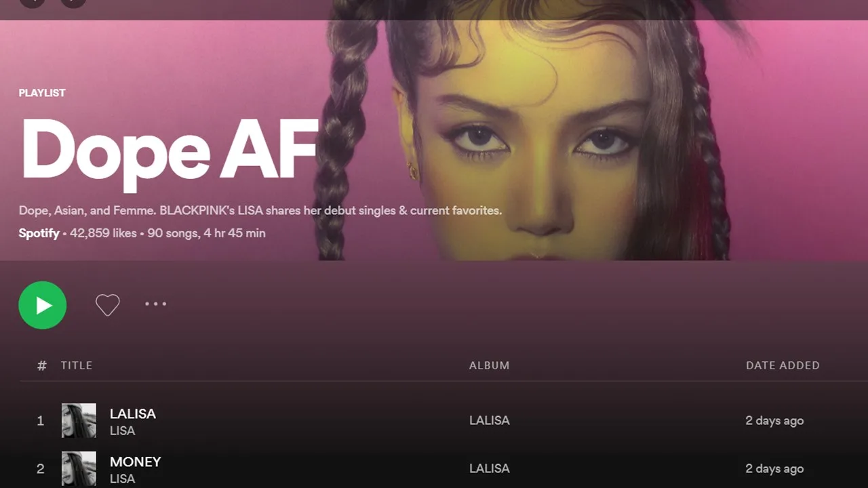Sort tracks by DATE ADDED column

pos(783,365)
